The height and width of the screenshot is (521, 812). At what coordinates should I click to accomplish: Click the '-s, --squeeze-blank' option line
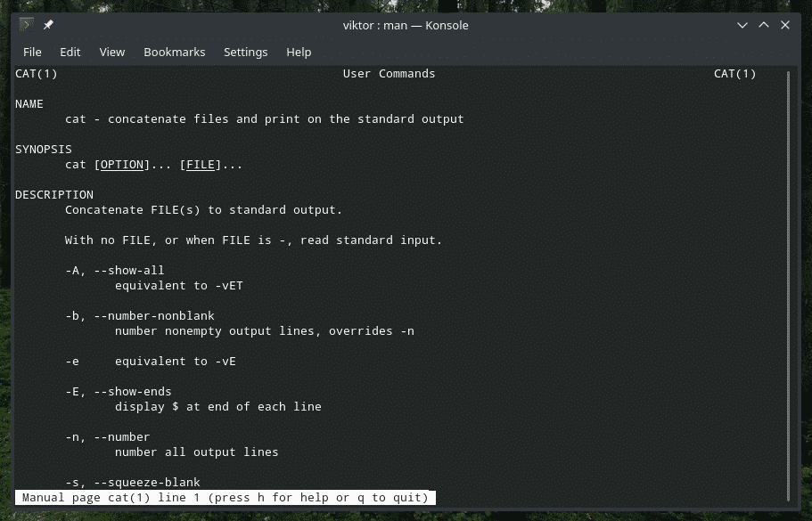(133, 482)
